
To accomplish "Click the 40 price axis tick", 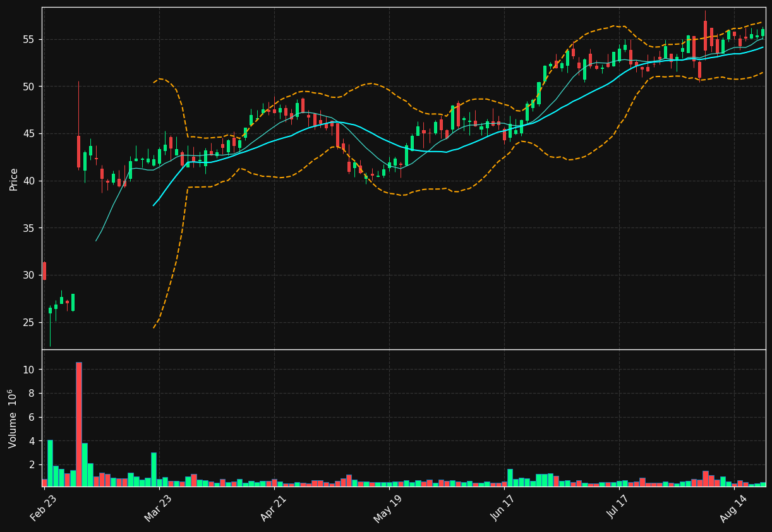I will [29, 181].
